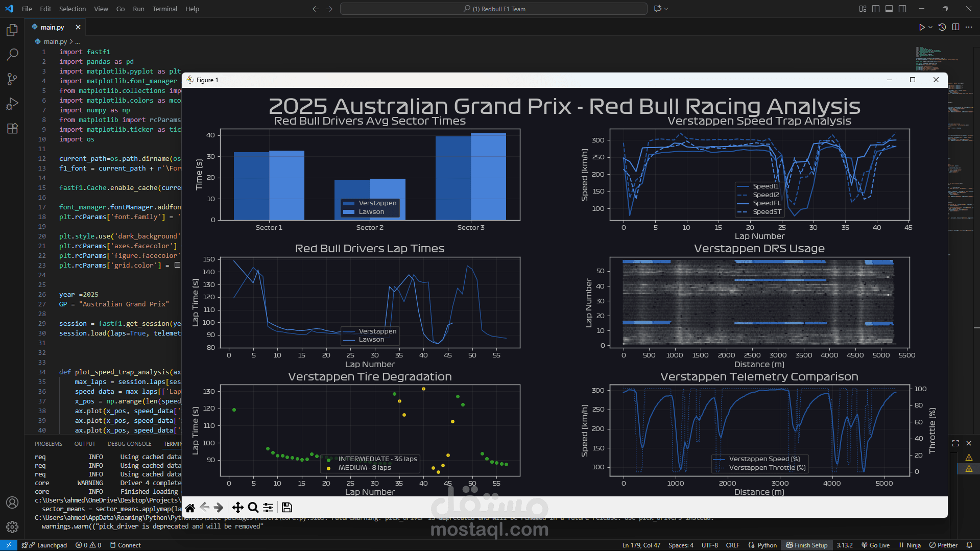This screenshot has width=980, height=551.
Task: Go back in navigation history
Action: (316, 9)
